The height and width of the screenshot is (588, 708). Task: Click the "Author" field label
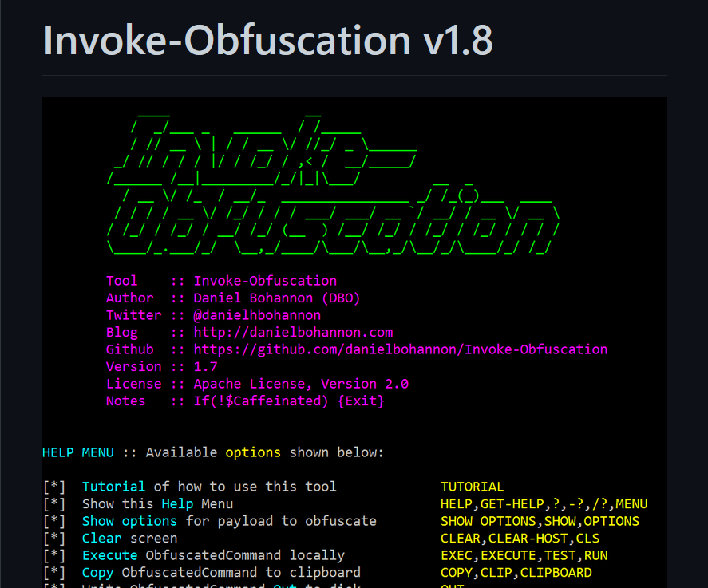[130, 298]
